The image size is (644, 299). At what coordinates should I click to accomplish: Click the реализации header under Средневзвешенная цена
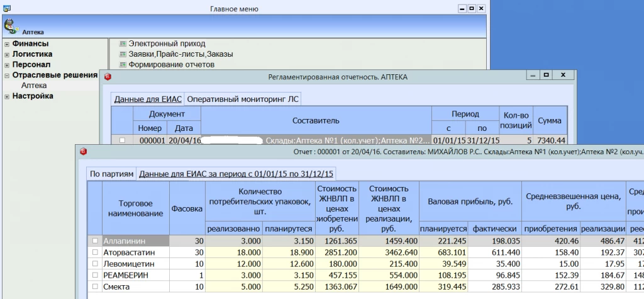point(602,228)
